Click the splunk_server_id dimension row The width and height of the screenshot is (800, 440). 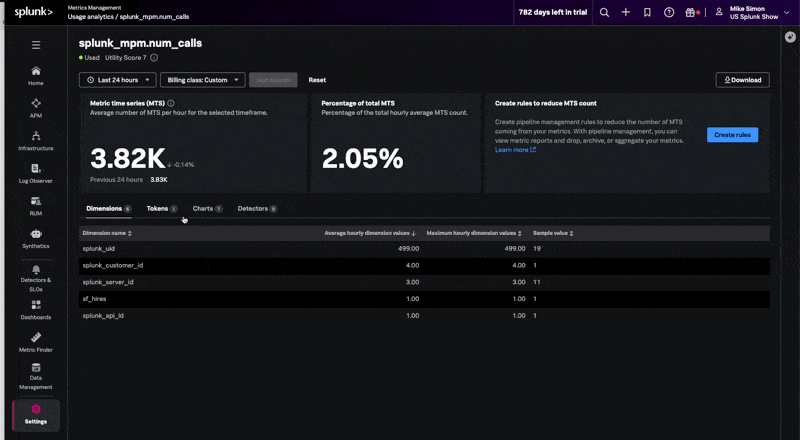tap(424, 282)
